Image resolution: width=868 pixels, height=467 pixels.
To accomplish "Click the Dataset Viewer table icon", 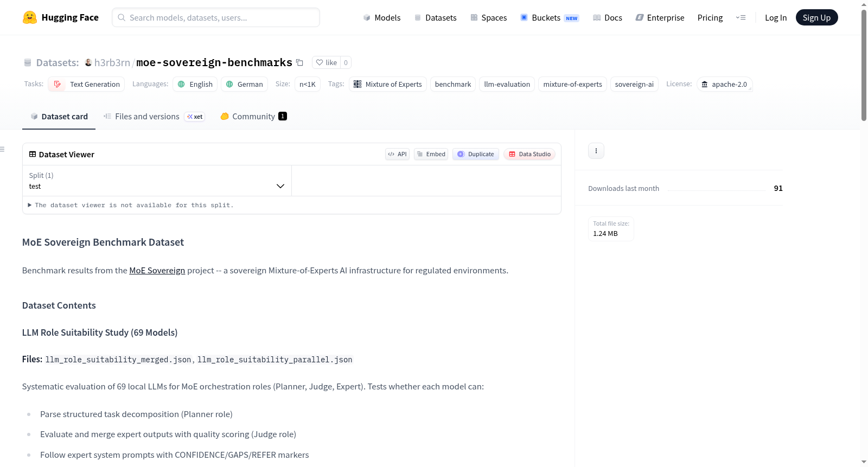I will [x=33, y=154].
